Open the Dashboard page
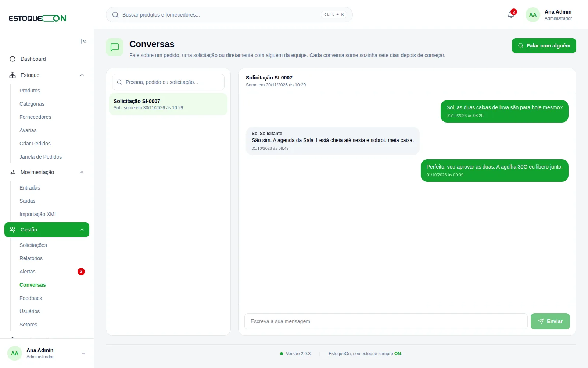This screenshot has height=368, width=588. pyautogui.click(x=47, y=59)
